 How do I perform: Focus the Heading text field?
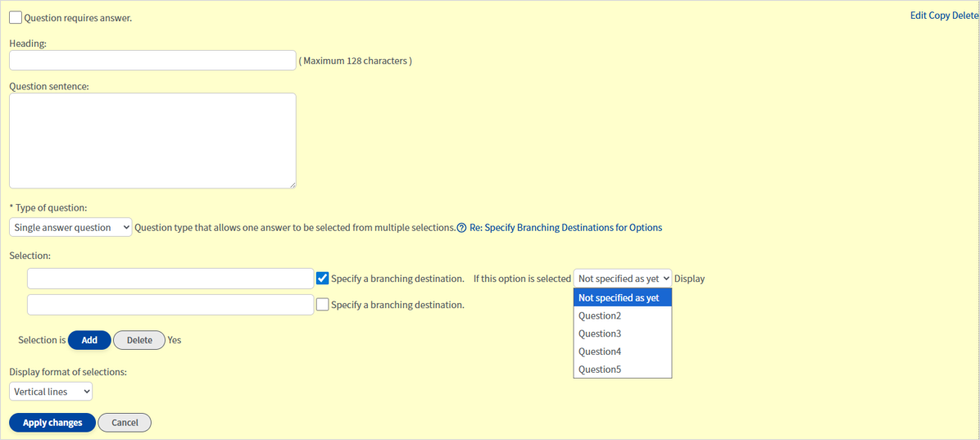pyautogui.click(x=152, y=61)
